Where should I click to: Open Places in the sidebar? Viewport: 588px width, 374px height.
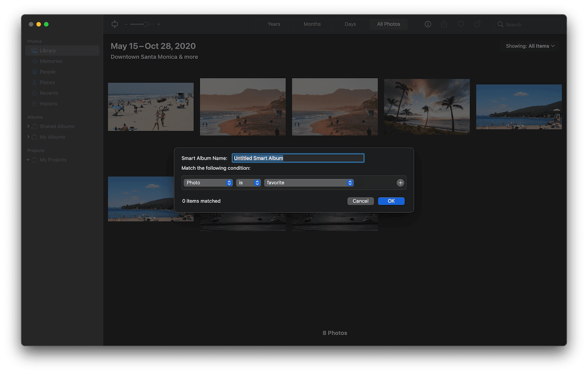(x=47, y=83)
